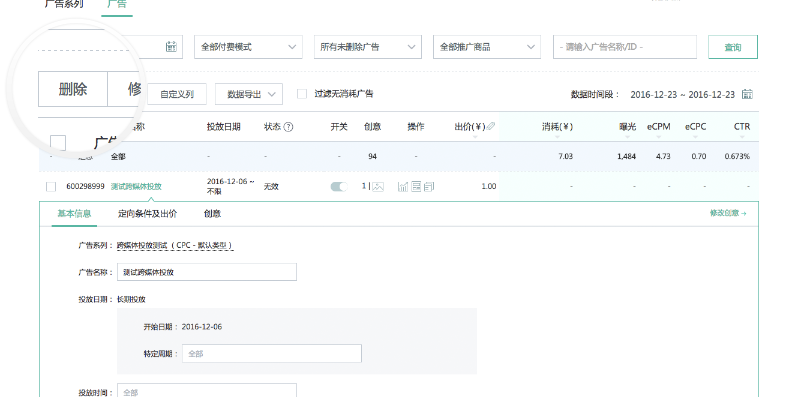Viewport: 790px width, 397px height.
Task: Open the 测试跨媒体投放 ad name link
Action: [136, 186]
